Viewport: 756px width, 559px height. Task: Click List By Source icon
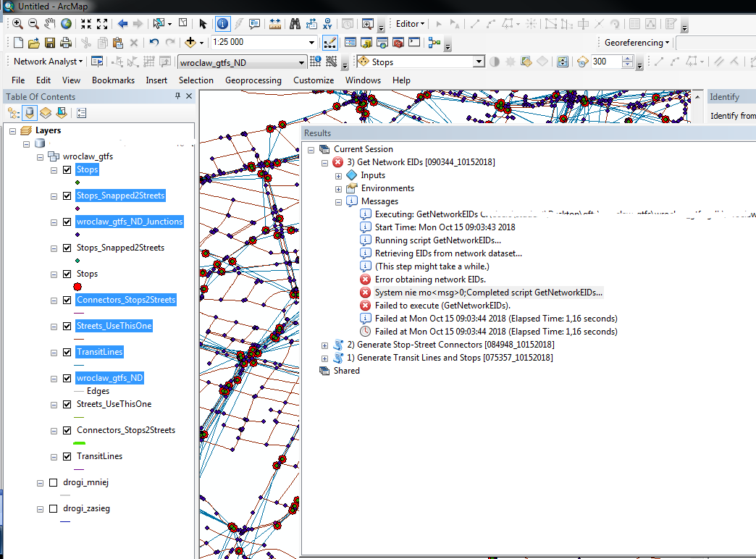tap(30, 113)
